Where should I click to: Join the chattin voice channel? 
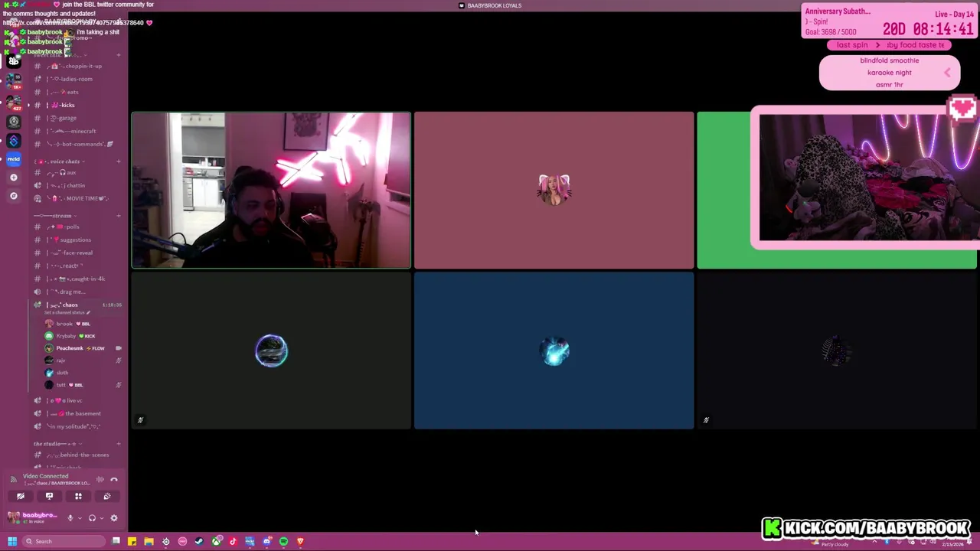[77, 185]
